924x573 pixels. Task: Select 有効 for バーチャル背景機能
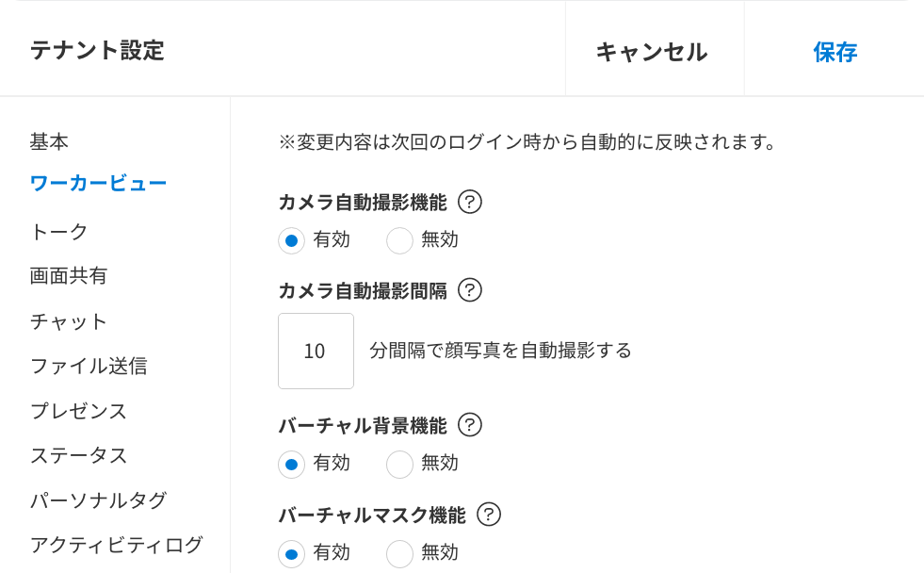(x=292, y=464)
